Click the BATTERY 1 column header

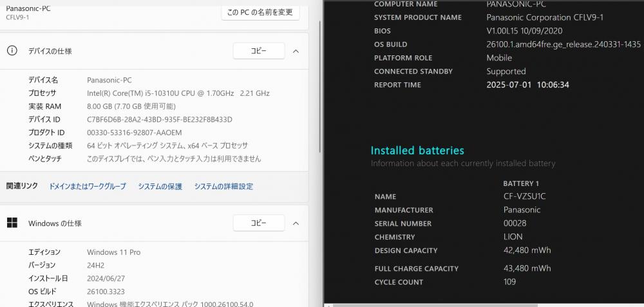[x=521, y=183]
